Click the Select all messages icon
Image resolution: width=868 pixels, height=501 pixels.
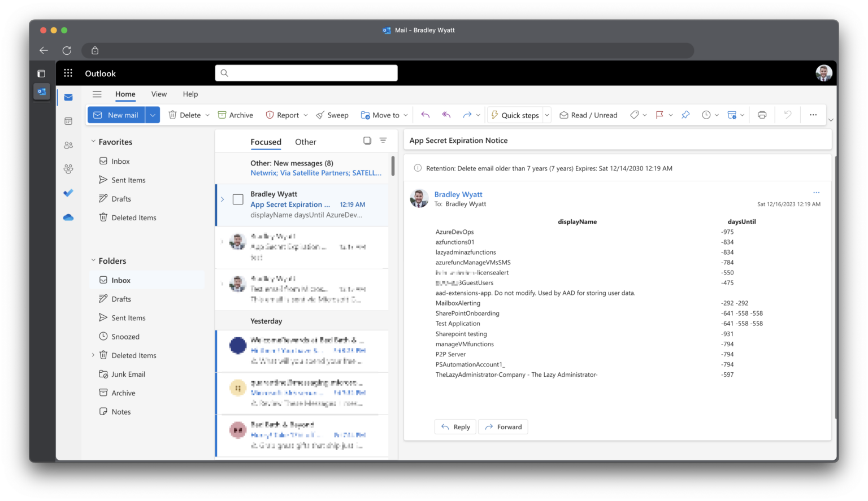[367, 141]
